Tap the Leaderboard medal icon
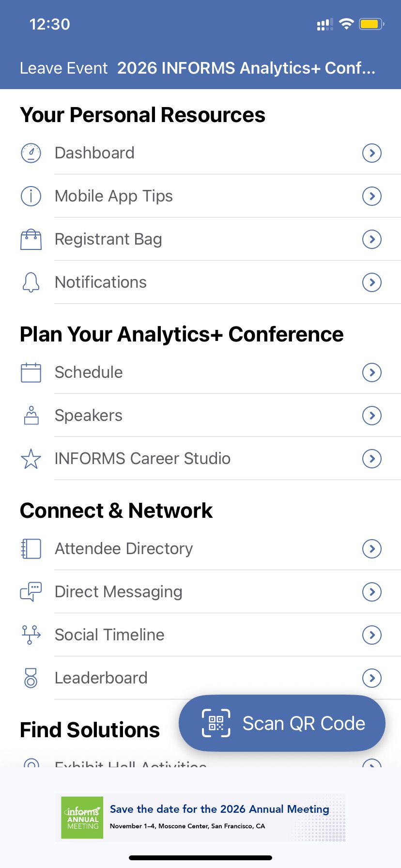The image size is (401, 868). (x=31, y=678)
